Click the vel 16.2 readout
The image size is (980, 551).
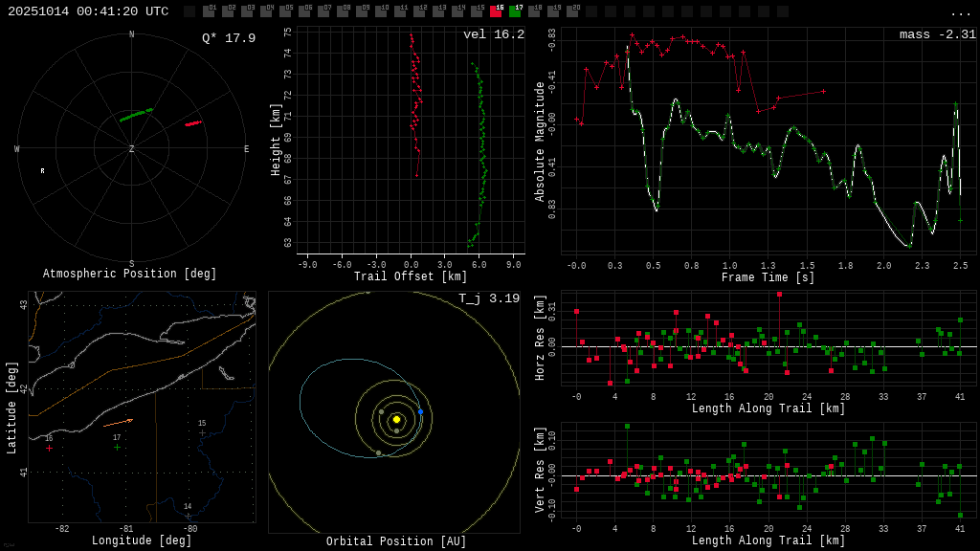pos(493,34)
